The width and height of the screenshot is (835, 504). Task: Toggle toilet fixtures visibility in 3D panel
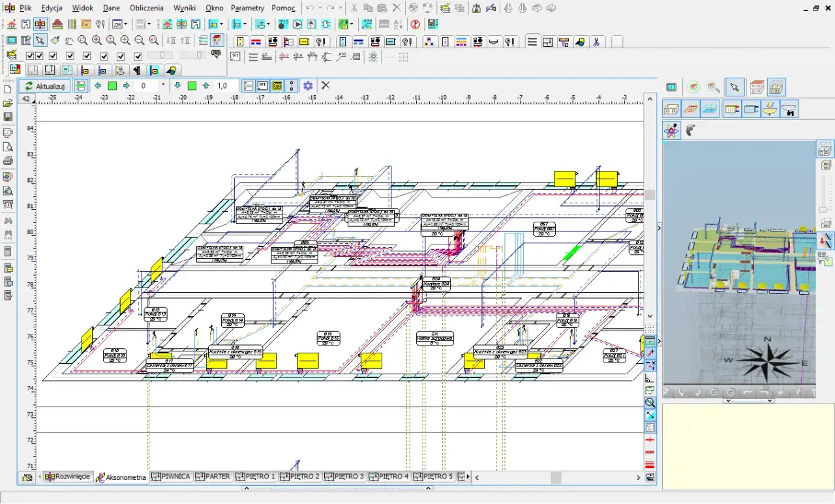pos(790,109)
